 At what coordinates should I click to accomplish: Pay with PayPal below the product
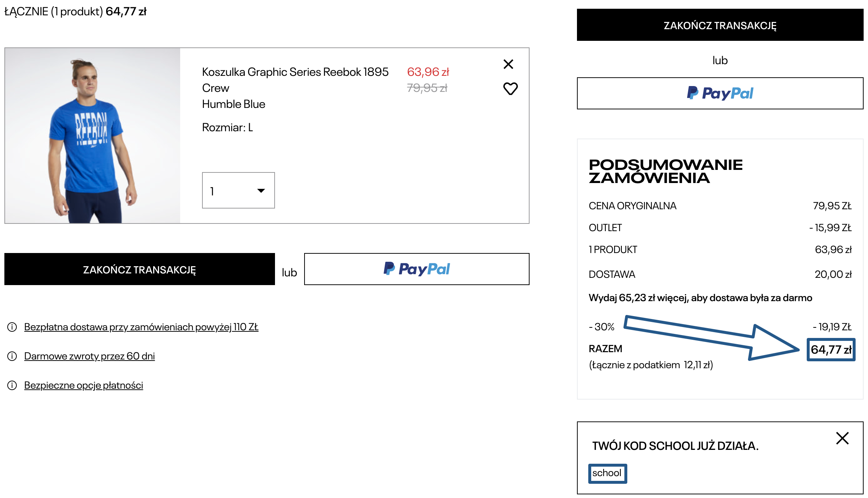(x=416, y=269)
